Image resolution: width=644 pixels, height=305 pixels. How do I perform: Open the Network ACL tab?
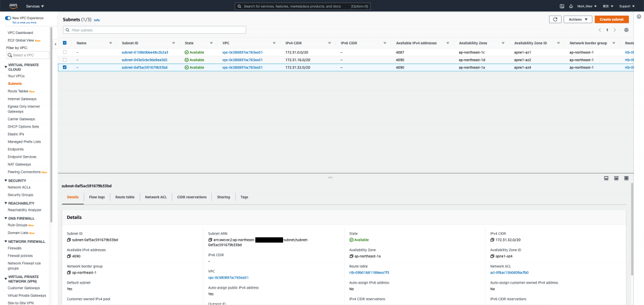pyautogui.click(x=156, y=197)
